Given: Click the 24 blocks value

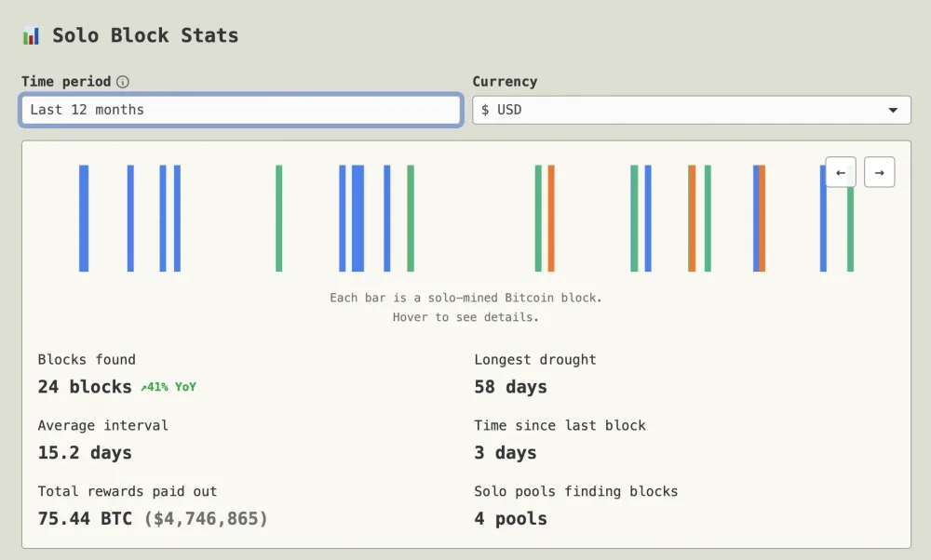Looking at the screenshot, I should [85, 387].
